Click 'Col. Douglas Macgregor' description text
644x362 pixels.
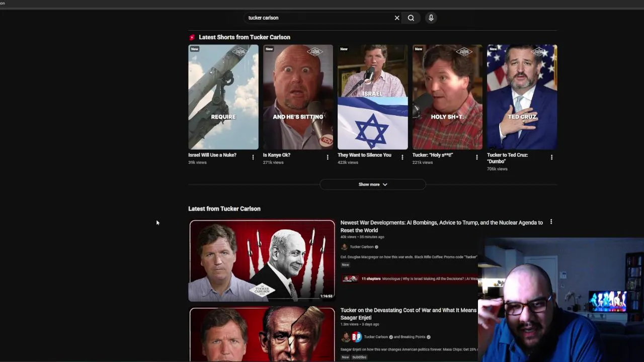tap(409, 257)
